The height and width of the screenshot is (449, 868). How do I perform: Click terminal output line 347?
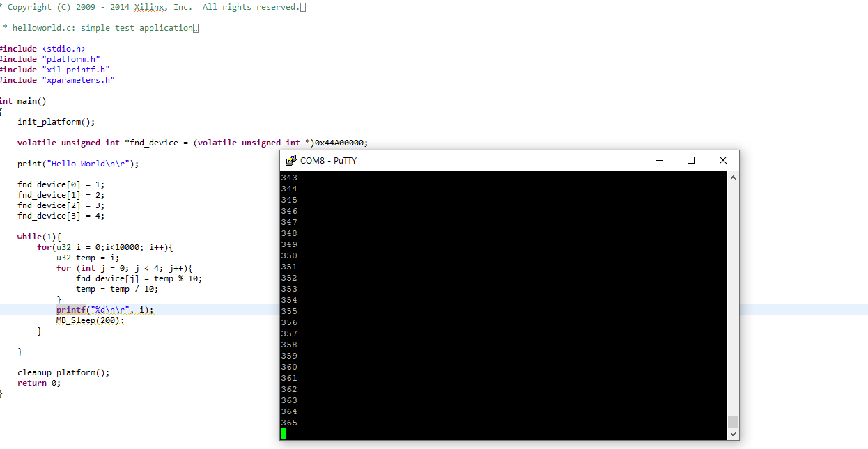tap(289, 222)
